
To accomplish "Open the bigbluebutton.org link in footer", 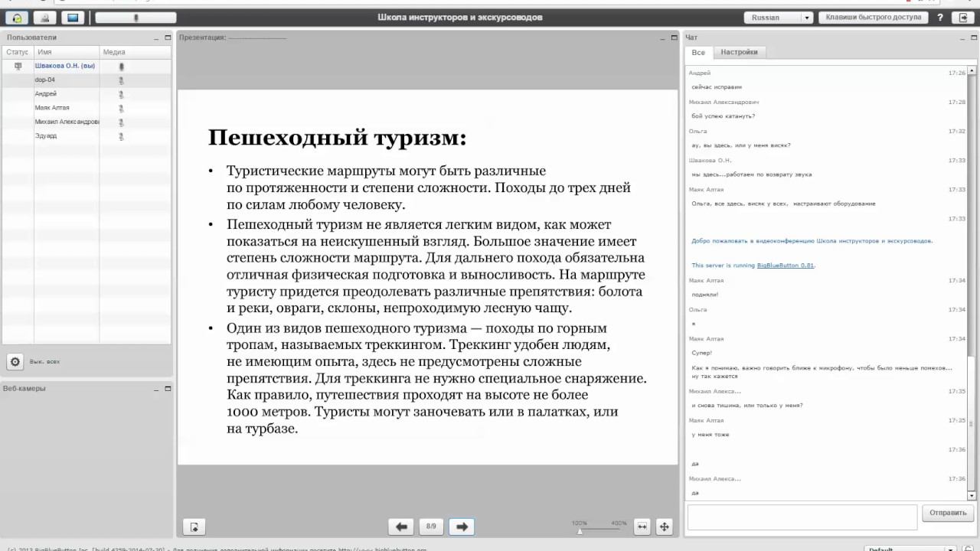I will coord(381,549).
